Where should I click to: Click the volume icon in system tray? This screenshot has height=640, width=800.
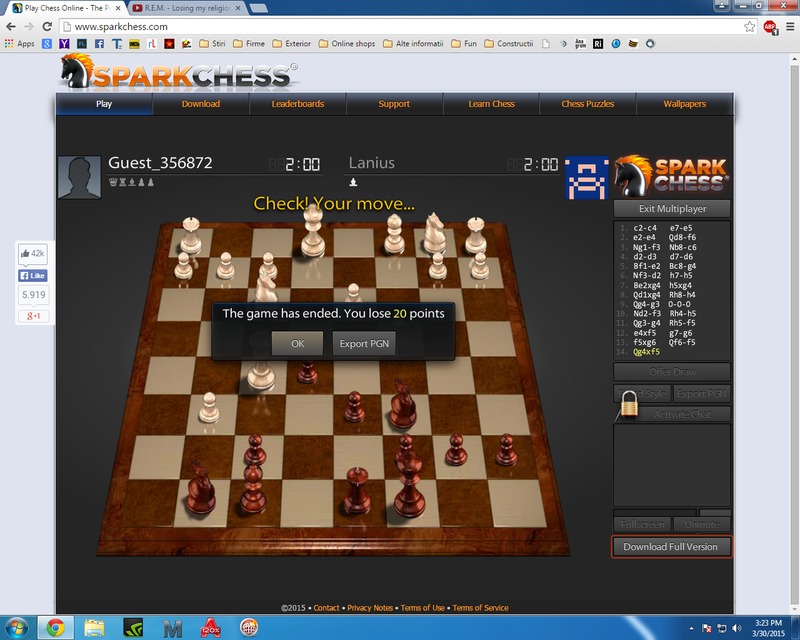(x=737, y=628)
